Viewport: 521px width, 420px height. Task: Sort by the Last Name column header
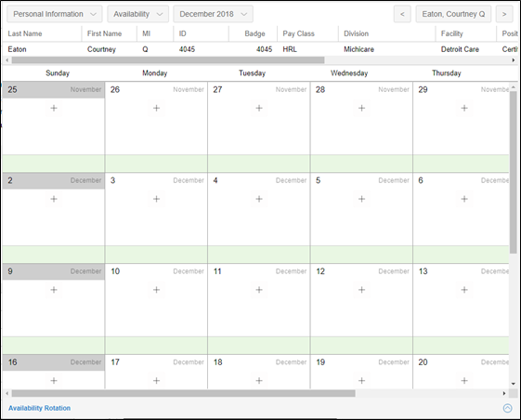(25, 33)
